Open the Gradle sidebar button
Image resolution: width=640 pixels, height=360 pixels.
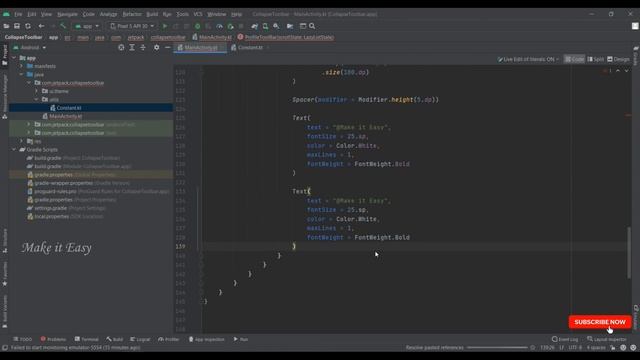636,56
